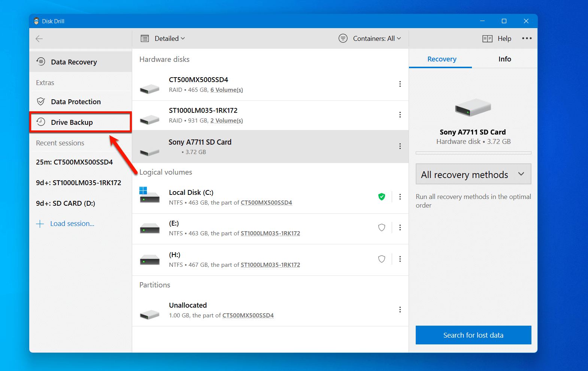Click the Data Protection shield icon in sidebar
The image size is (588, 371).
(41, 102)
